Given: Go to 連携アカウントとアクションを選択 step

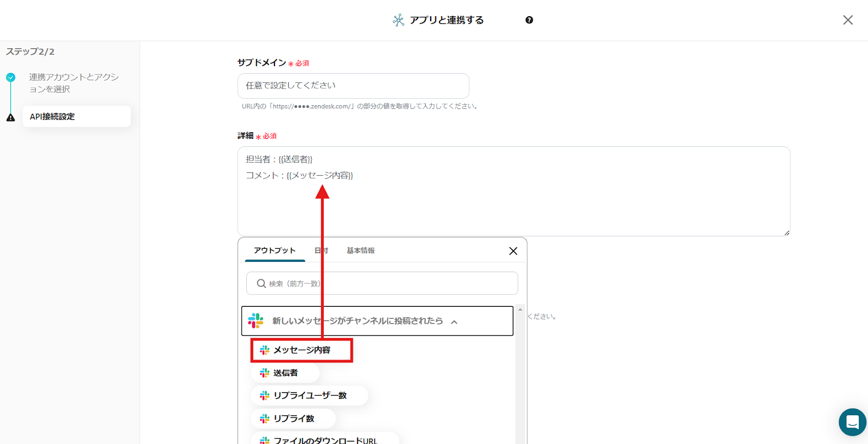Looking at the screenshot, I should (74, 83).
